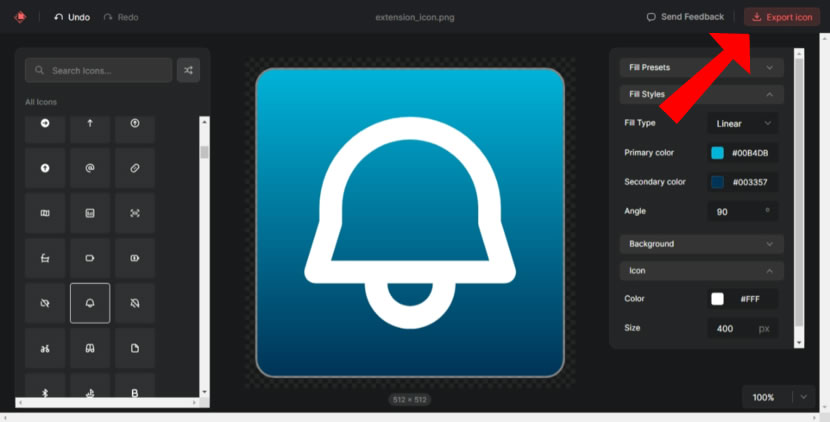Select the scan focus frame icon

click(135, 213)
